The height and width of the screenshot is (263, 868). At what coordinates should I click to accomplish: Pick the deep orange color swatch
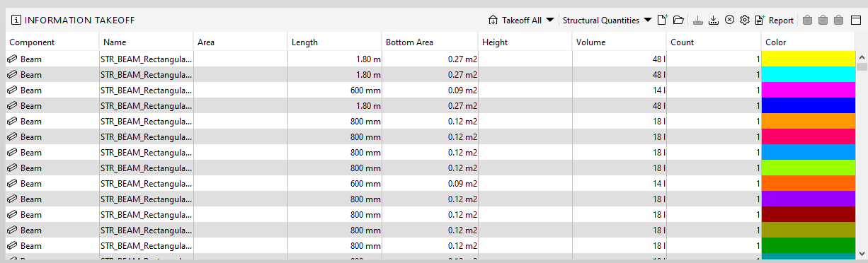click(x=809, y=183)
